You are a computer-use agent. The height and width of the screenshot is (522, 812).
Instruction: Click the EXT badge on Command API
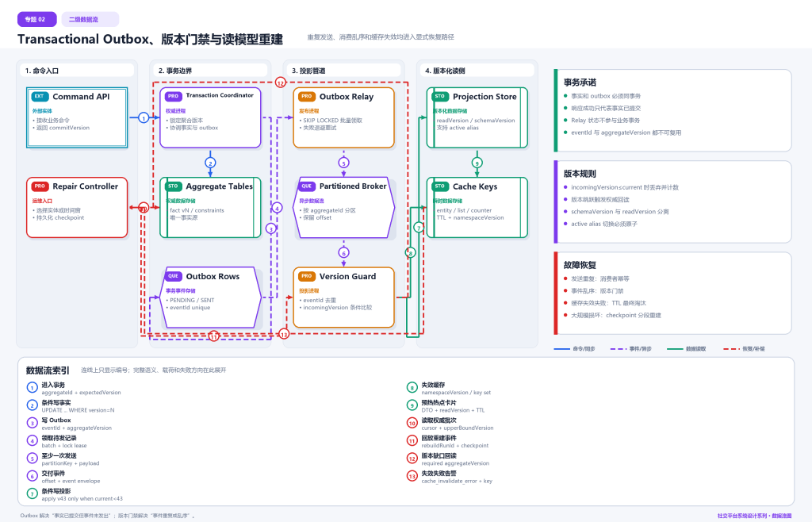coord(40,96)
